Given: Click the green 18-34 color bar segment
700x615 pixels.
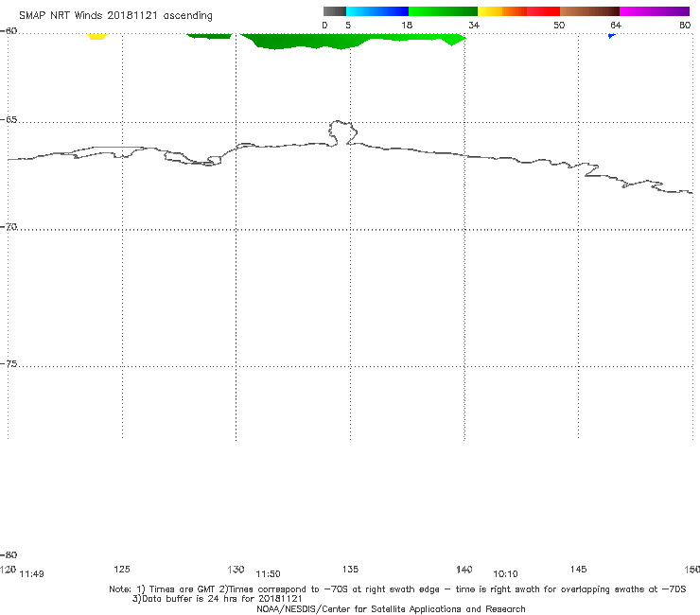Looking at the screenshot, I should coord(443,11).
